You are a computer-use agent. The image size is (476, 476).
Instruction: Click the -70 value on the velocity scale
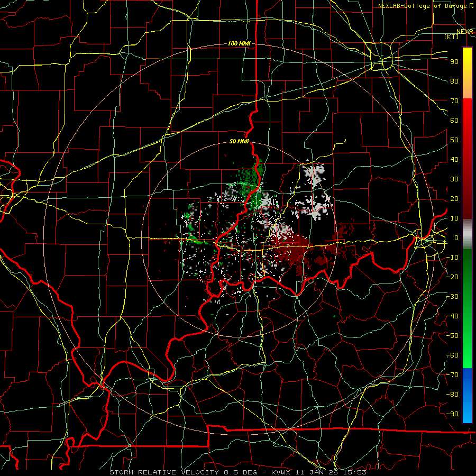453,375
